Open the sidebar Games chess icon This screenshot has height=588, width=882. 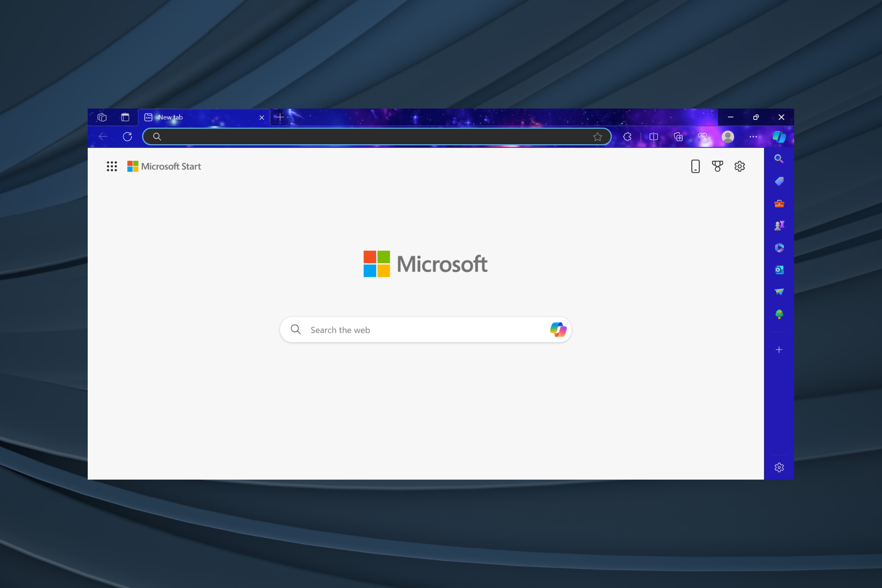(779, 226)
